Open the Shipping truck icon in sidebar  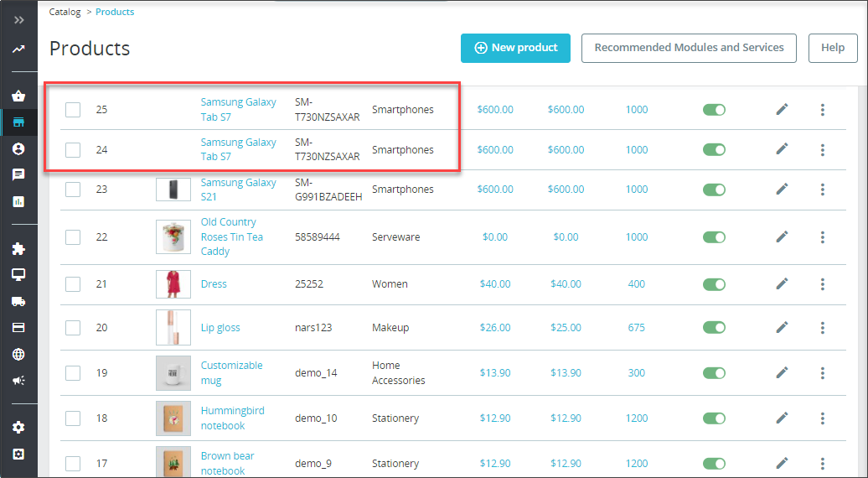click(x=18, y=301)
